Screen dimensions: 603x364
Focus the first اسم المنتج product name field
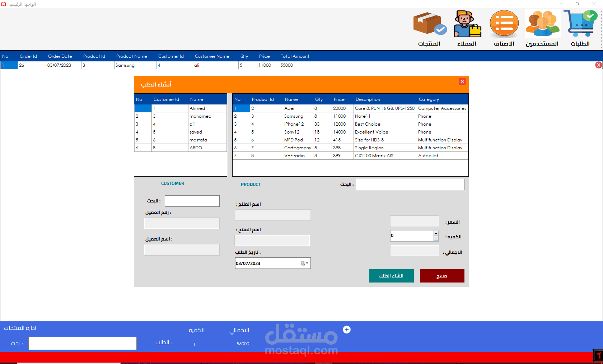pos(273,215)
